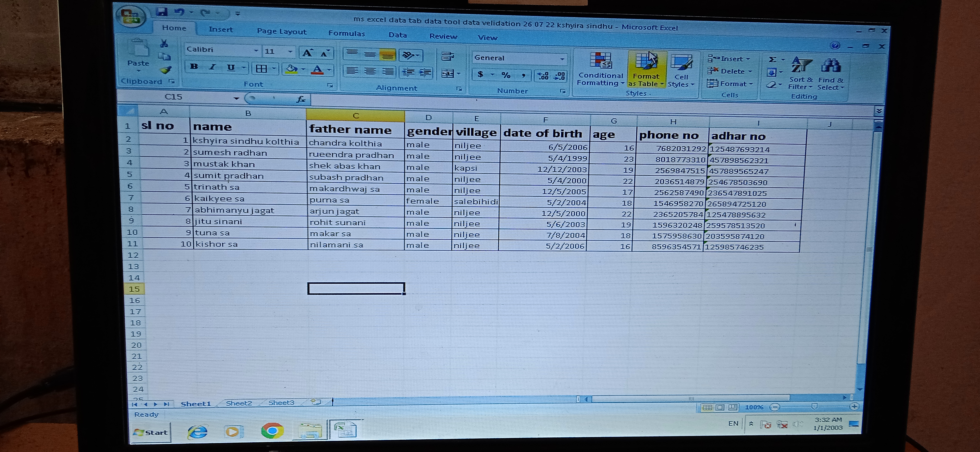Click the Save icon in quick access toolbar
The width and height of the screenshot is (980, 452).
[162, 12]
